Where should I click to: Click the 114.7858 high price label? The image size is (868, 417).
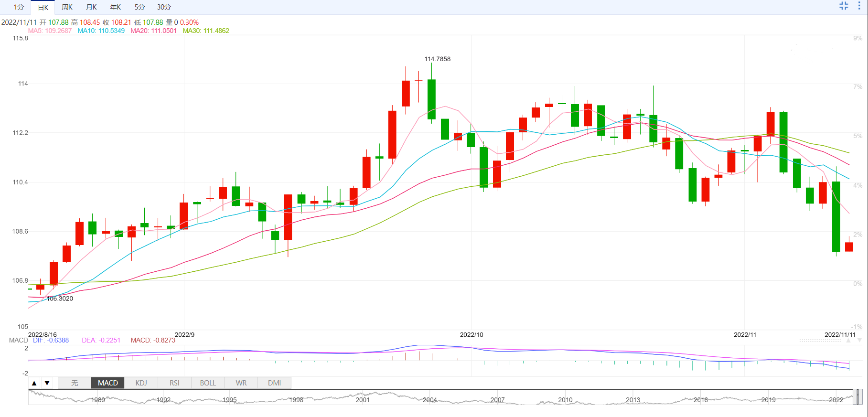438,59
